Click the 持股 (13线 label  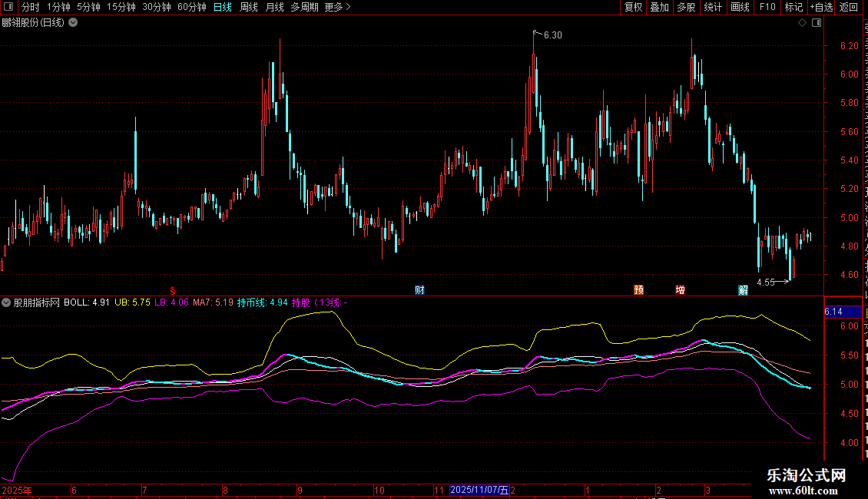tap(316, 302)
